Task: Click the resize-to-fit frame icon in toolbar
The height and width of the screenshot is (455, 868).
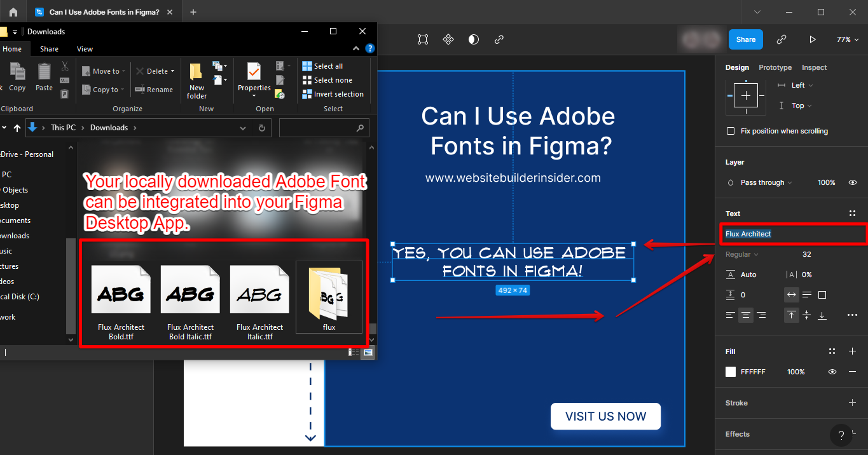Action: click(x=423, y=39)
